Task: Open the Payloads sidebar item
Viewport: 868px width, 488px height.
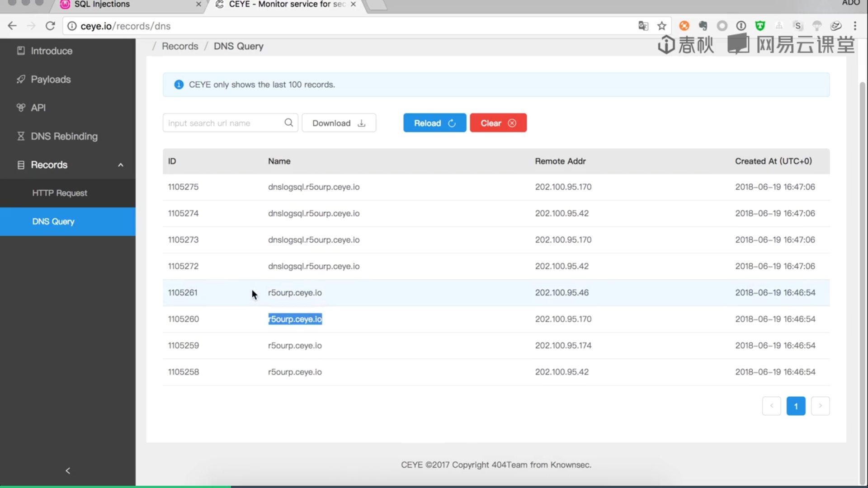Action: pos(51,80)
